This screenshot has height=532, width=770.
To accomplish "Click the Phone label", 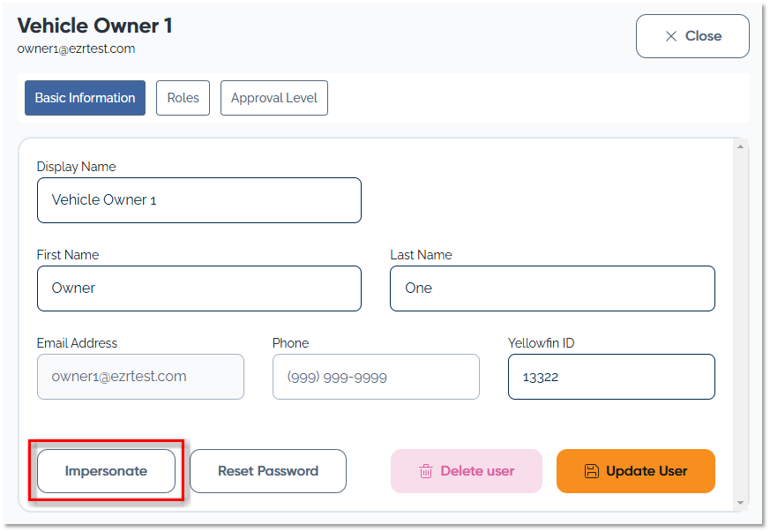I will 291,343.
